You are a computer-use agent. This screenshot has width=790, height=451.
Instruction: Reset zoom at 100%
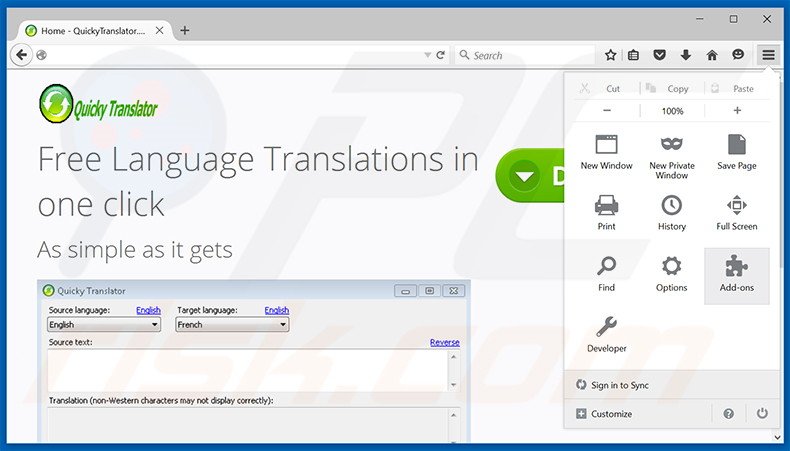(x=672, y=111)
